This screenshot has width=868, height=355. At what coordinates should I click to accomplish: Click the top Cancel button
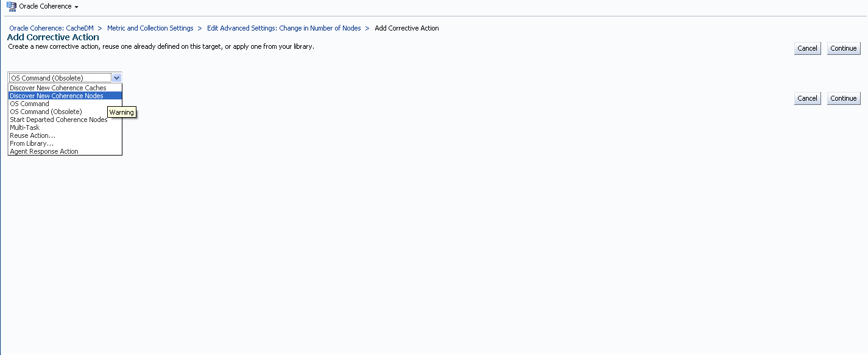tap(807, 48)
